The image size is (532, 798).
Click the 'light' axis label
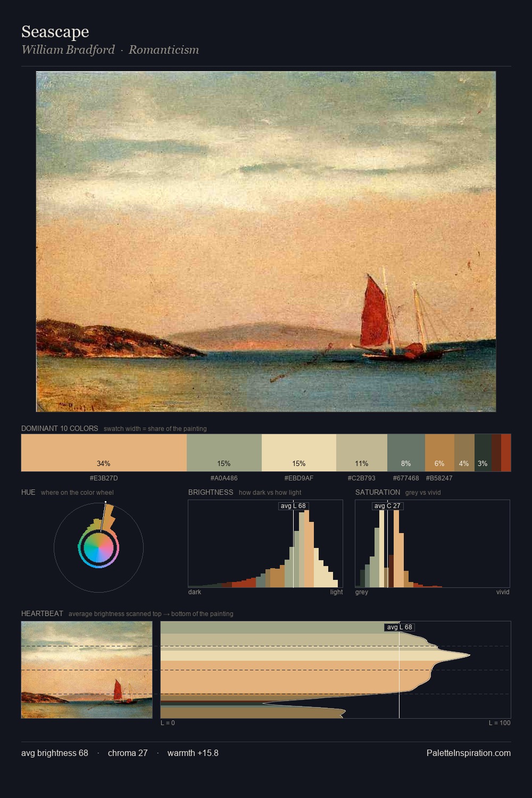tap(337, 592)
